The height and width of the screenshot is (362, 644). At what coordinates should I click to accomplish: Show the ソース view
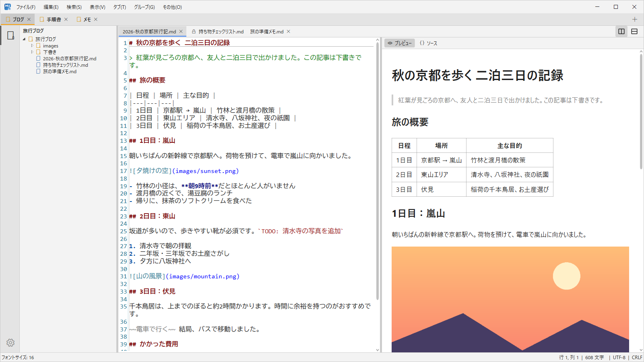click(428, 43)
